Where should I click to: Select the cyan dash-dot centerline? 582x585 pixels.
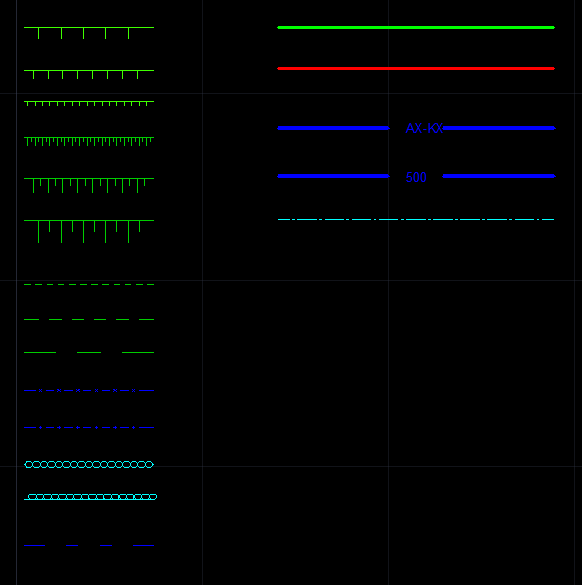[416, 219]
